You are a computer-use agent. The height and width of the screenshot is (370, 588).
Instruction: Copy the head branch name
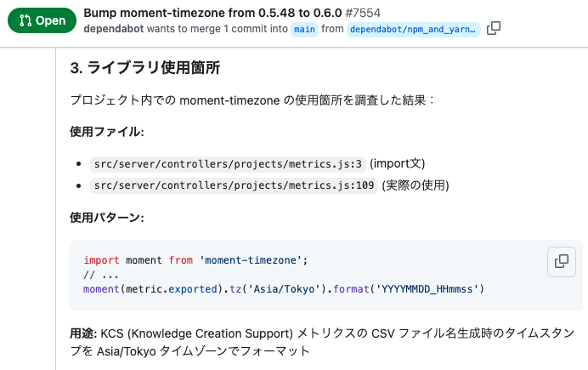click(494, 28)
